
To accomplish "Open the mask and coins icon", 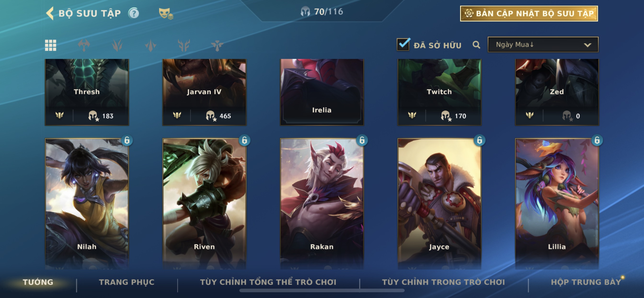I will point(166,13).
